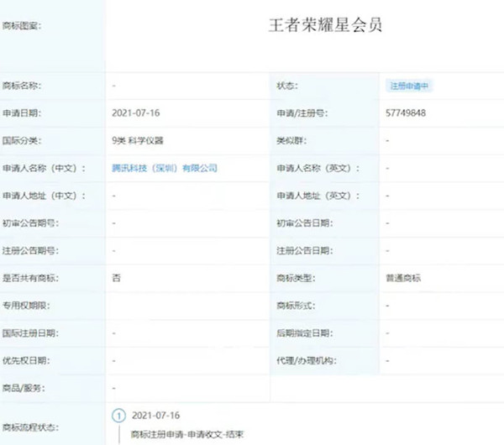This screenshot has height=445, width=504.
Task: Click the 申请人名称（英文） label
Action: 318,168
